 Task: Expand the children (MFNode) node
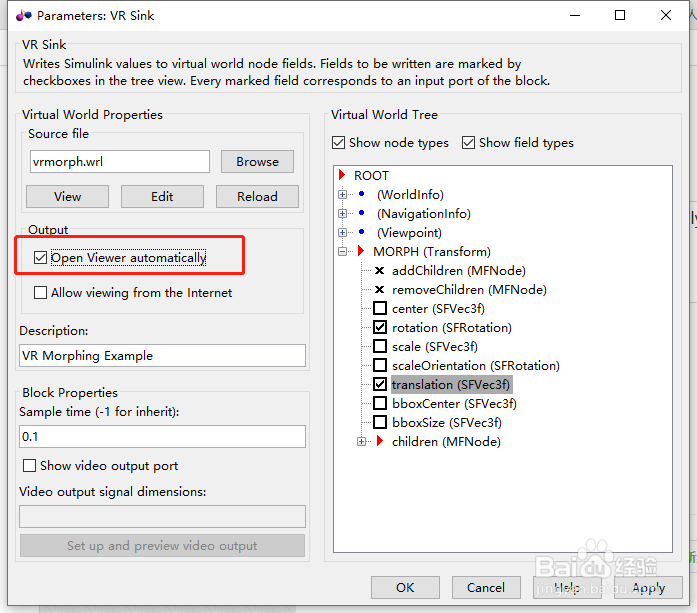(x=361, y=441)
